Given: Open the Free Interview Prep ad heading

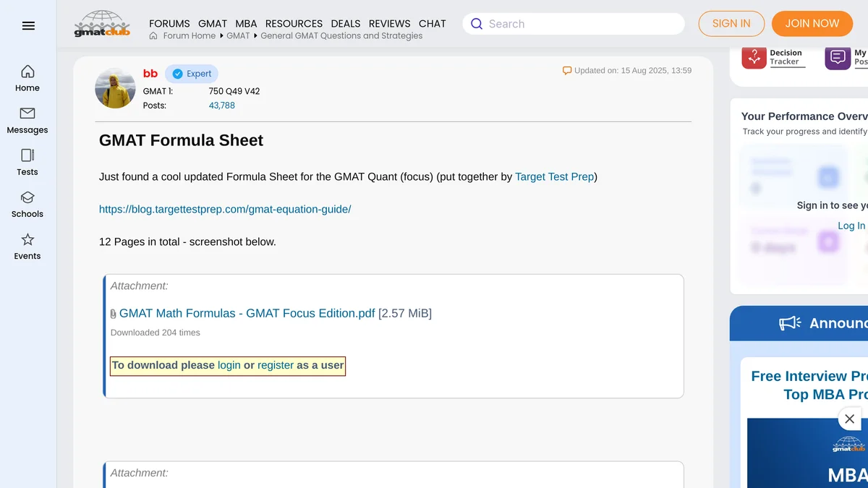Looking at the screenshot, I should point(809,385).
